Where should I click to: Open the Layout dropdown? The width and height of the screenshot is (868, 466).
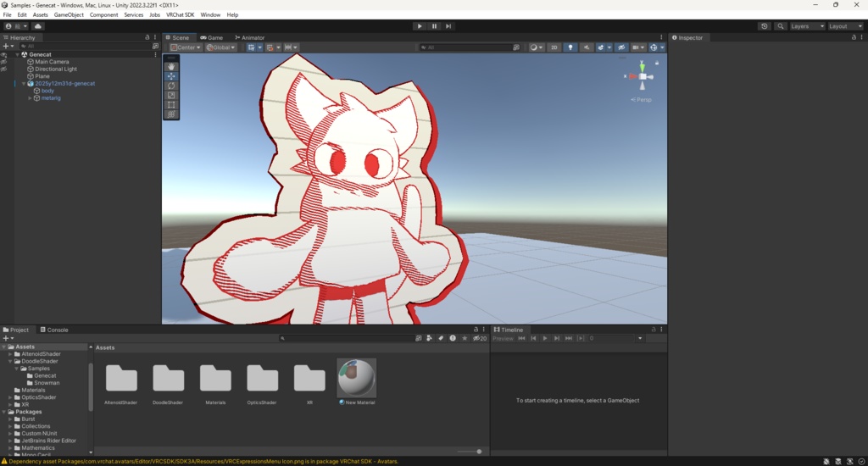pos(845,26)
